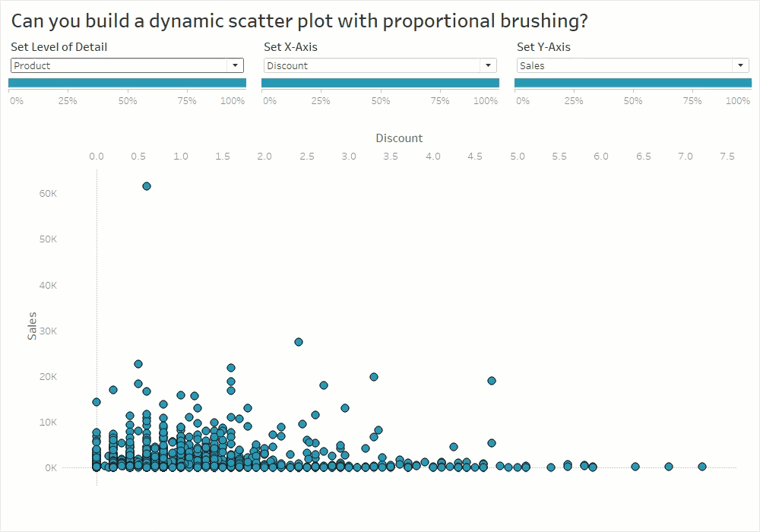The height and width of the screenshot is (532, 760).
Task: Click the 60K label on the Sales axis
Action: tap(49, 194)
